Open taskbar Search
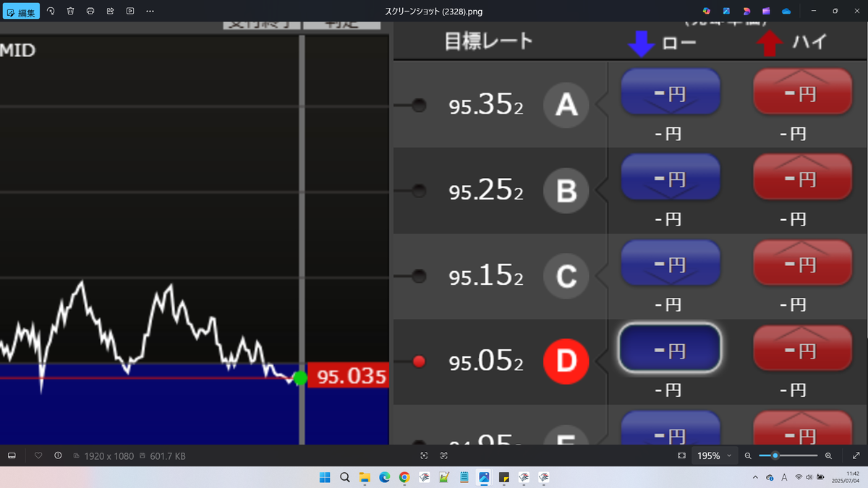This screenshot has height=488, width=868. point(345,477)
